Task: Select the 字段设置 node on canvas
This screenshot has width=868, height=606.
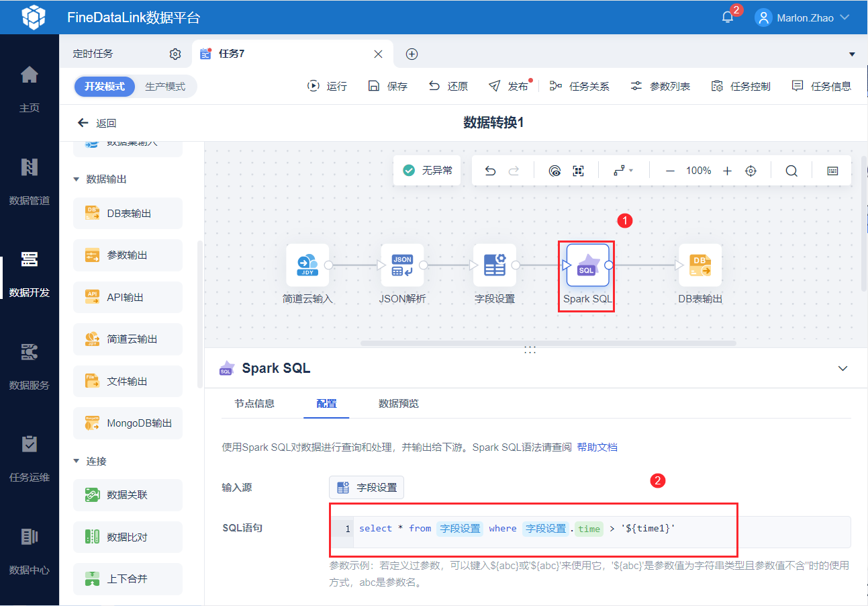Action: 495,265
